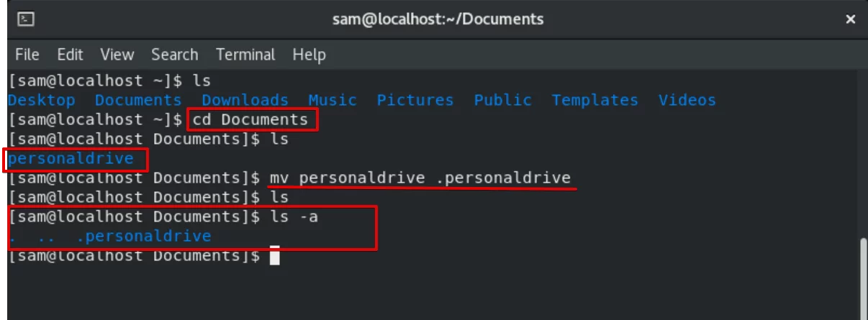This screenshot has height=320, width=868.
Task: Click the blinking cursor at the prompt
Action: 274,255
